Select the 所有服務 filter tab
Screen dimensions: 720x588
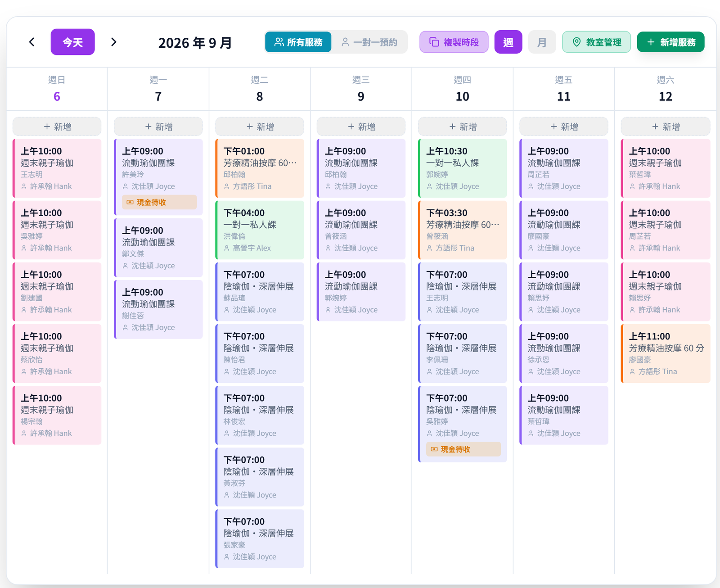click(x=298, y=42)
